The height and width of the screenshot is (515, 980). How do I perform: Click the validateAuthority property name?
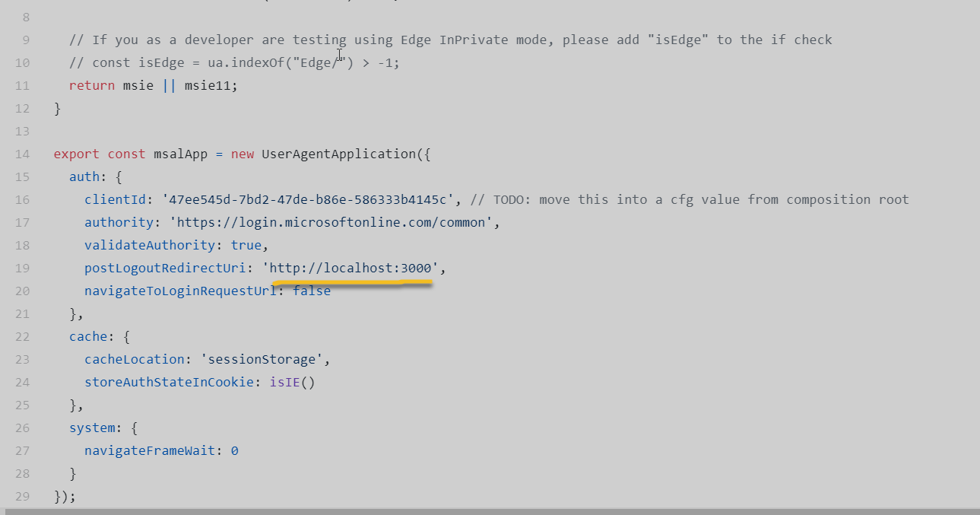(150, 245)
